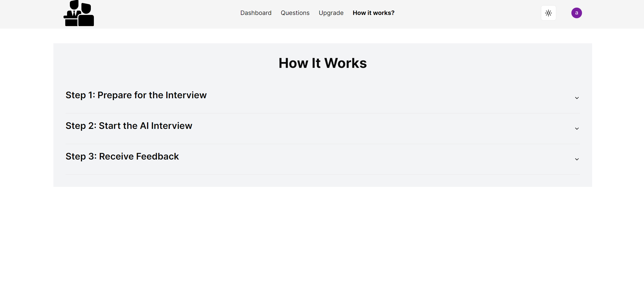Go to the Dashboard page

coord(256,13)
